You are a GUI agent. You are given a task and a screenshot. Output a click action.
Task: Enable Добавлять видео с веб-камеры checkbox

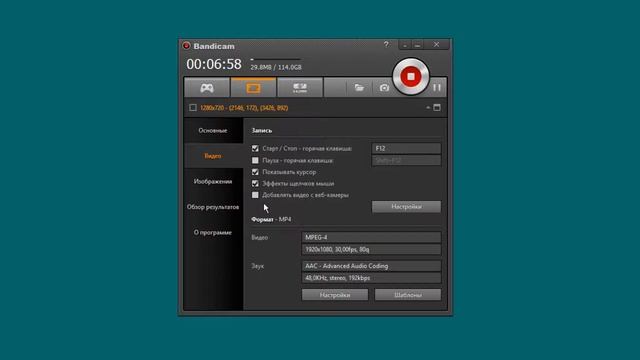[255, 195]
